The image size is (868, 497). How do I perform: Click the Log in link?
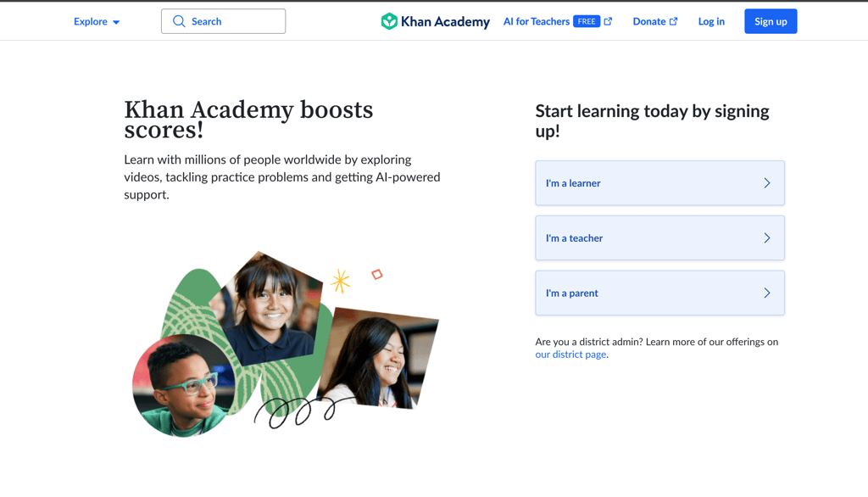(x=711, y=20)
